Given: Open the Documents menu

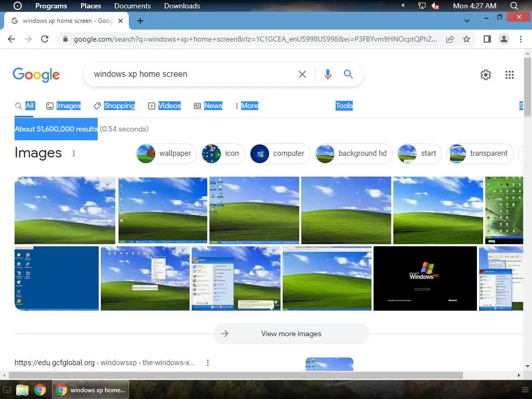Looking at the screenshot, I should pos(132,6).
